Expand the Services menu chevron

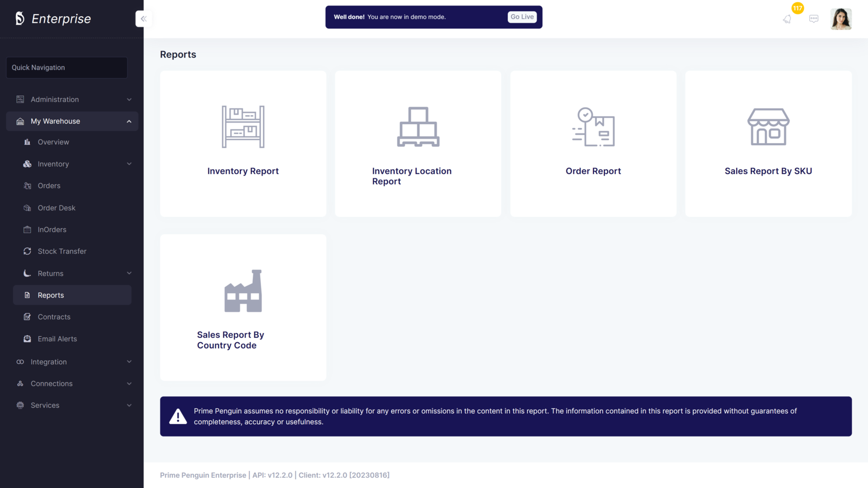129,405
